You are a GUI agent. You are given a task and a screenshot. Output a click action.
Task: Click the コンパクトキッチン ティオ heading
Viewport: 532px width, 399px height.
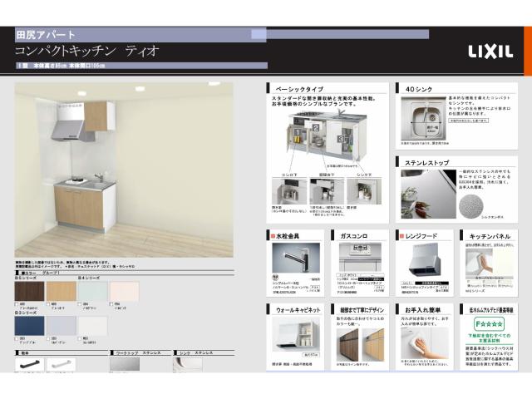(87, 51)
